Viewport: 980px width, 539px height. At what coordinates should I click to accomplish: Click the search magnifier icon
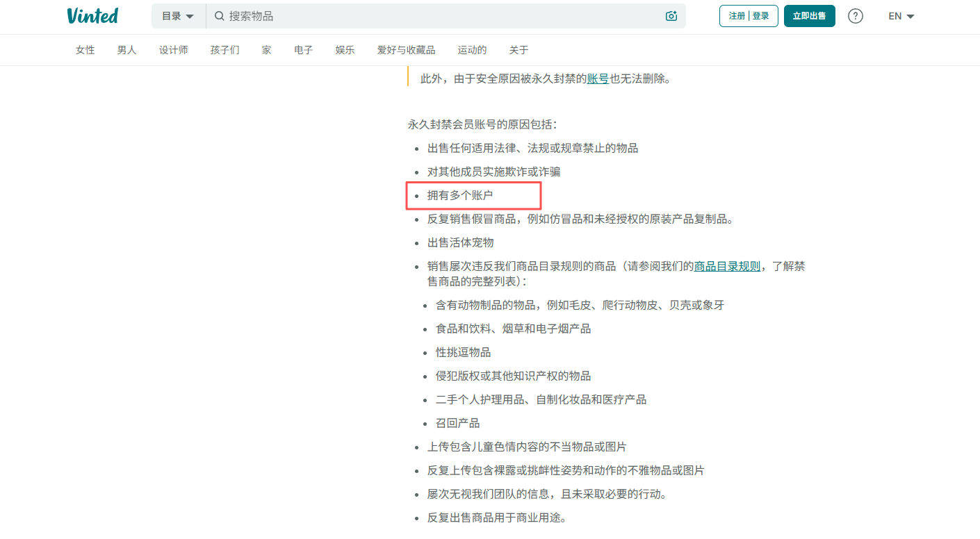tap(218, 15)
